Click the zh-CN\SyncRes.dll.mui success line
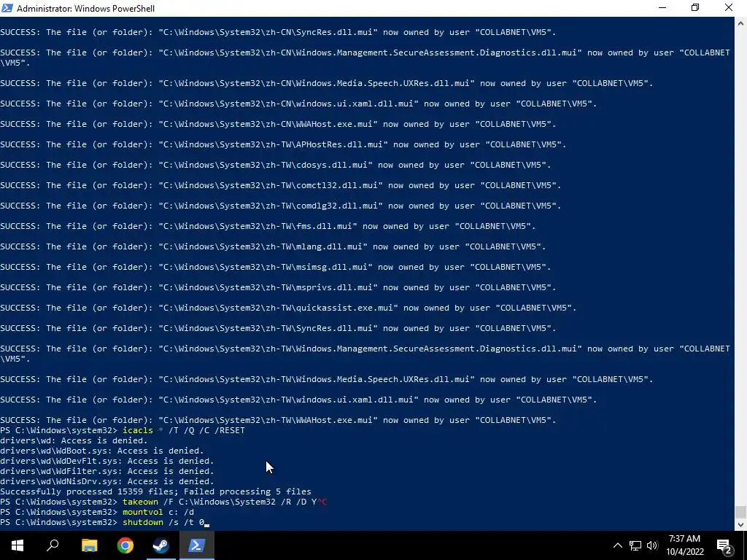This screenshot has width=747, height=560. pos(278,32)
